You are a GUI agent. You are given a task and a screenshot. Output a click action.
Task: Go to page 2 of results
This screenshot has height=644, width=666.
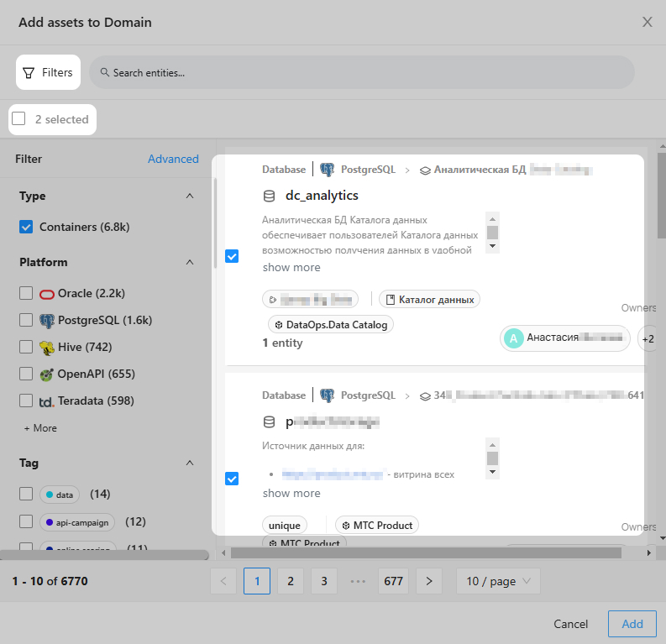[x=290, y=581]
